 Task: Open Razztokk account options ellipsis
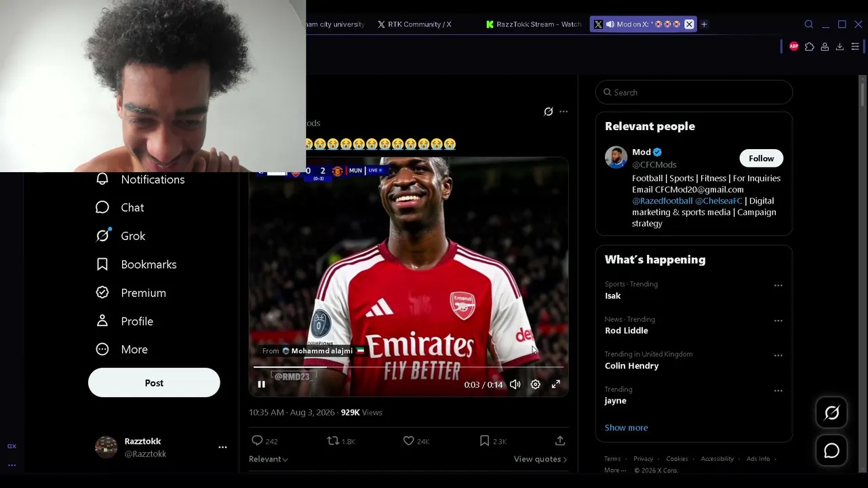pyautogui.click(x=222, y=447)
